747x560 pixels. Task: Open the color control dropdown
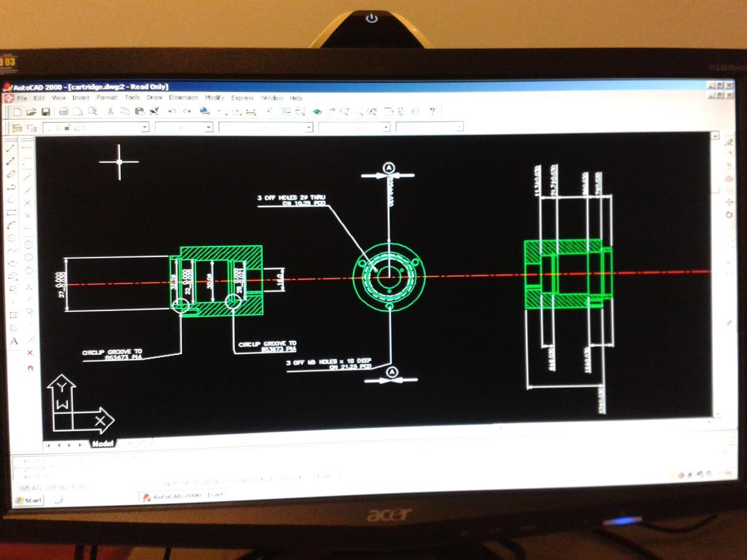208,128
